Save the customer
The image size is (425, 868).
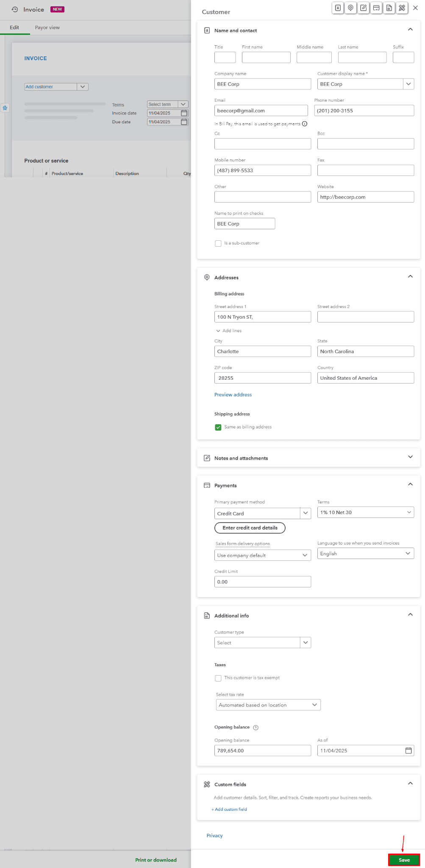click(404, 860)
